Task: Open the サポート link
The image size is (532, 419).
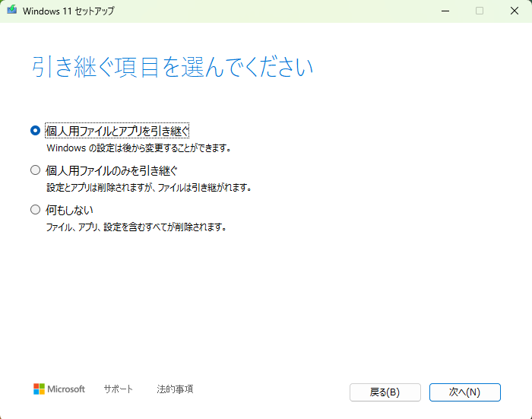Action: pyautogui.click(x=118, y=389)
